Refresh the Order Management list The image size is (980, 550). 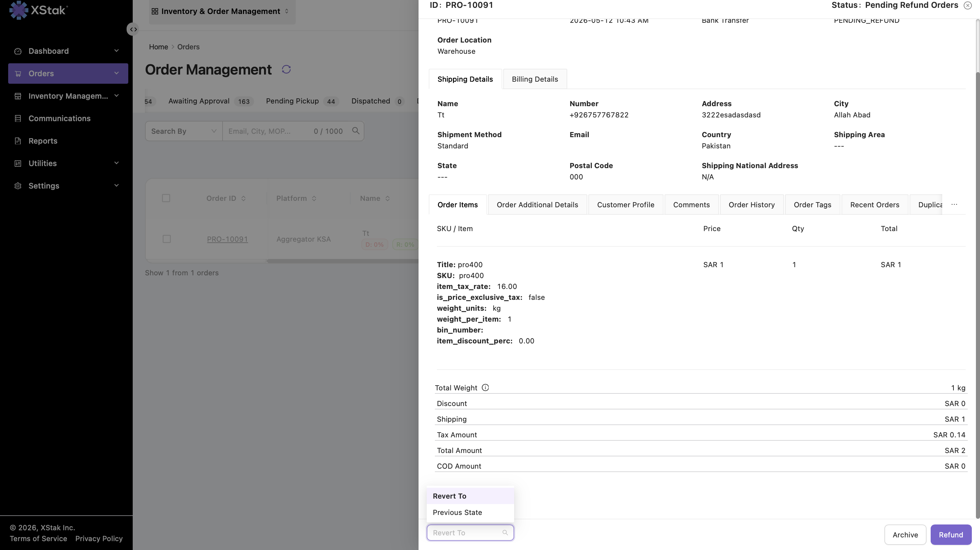(x=286, y=69)
